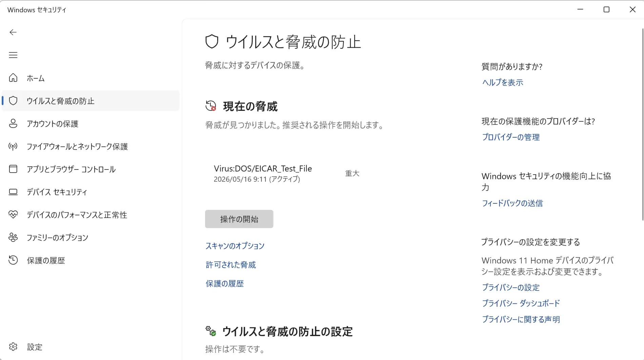
Task: Minimize the Windows セキュリティ window
Action: click(x=580, y=9)
